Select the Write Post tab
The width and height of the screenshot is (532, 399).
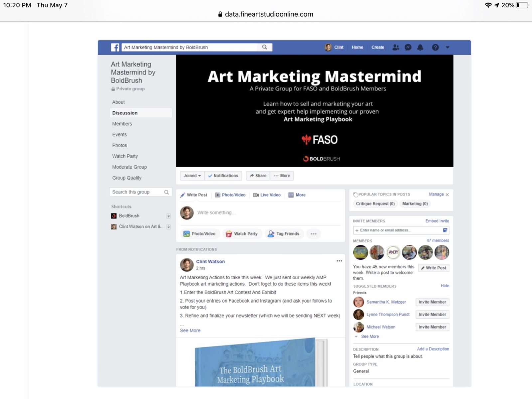(194, 195)
